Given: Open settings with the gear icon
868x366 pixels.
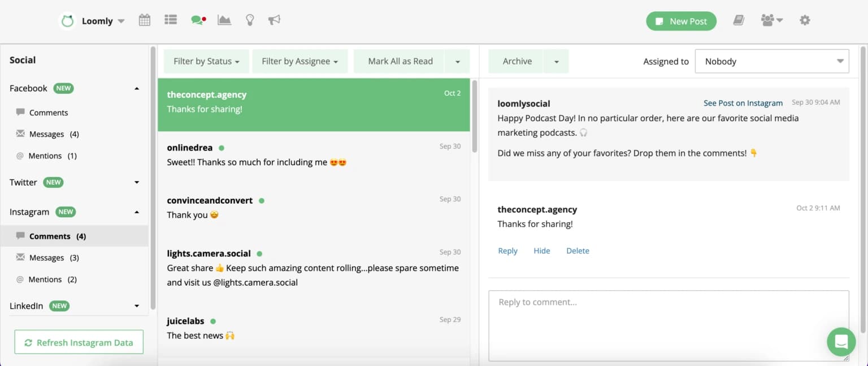Looking at the screenshot, I should (805, 20).
